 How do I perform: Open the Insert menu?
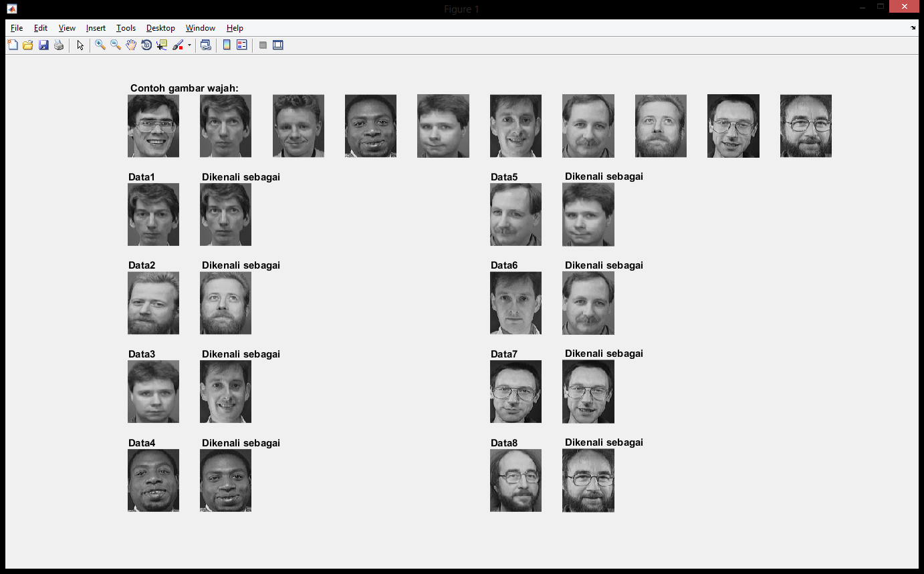pos(96,28)
